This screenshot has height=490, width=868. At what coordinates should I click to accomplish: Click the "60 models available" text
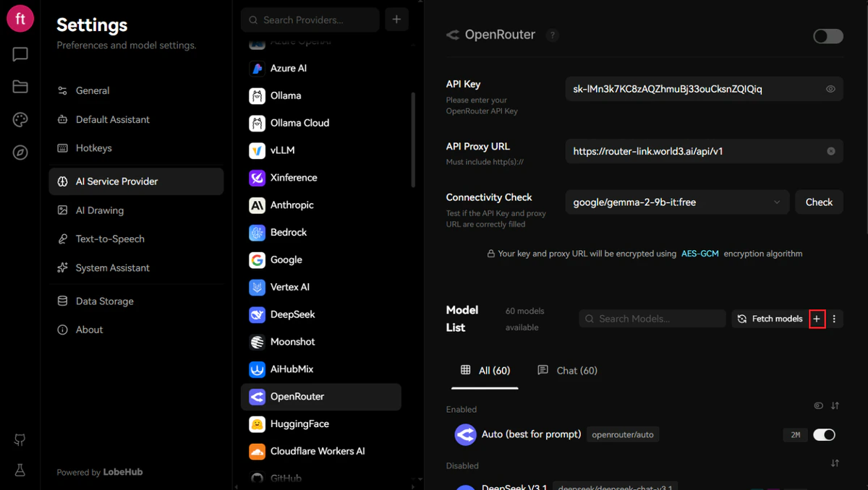(525, 319)
